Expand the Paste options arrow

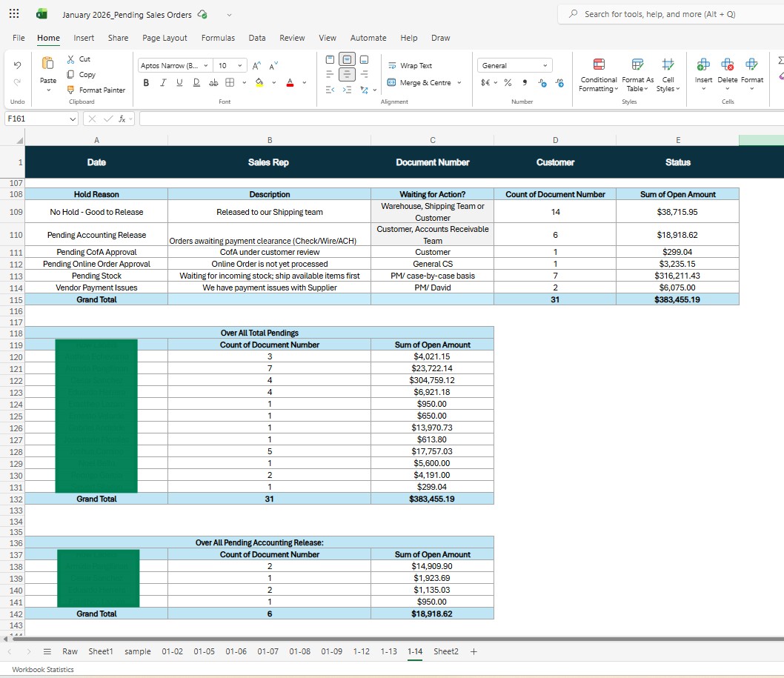click(48, 90)
